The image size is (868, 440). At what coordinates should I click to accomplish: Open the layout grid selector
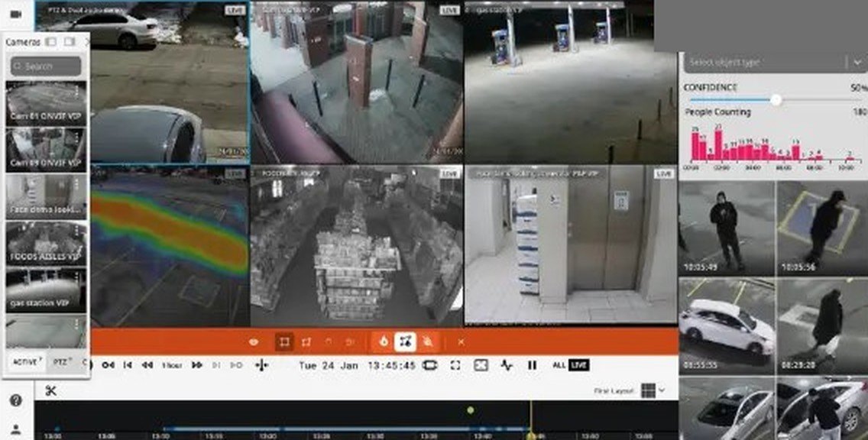click(x=648, y=391)
